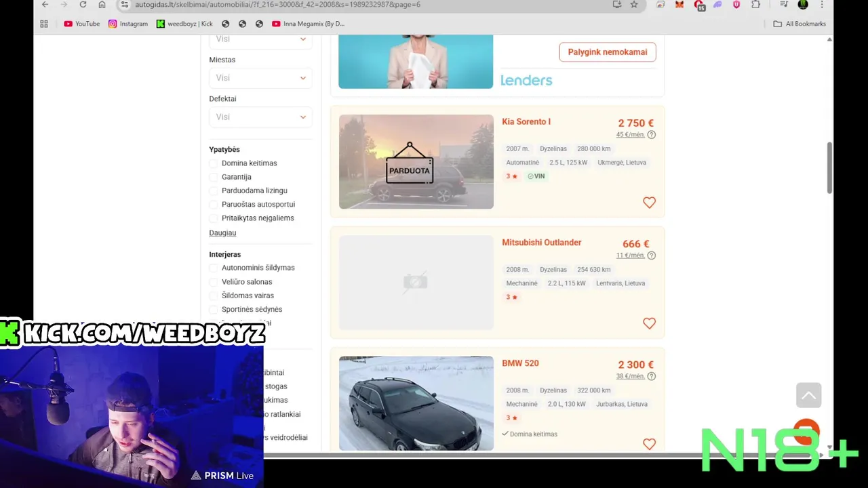Viewport: 868px width, 488px height.
Task: Open the red extension with the 15 badge
Action: coord(699,5)
